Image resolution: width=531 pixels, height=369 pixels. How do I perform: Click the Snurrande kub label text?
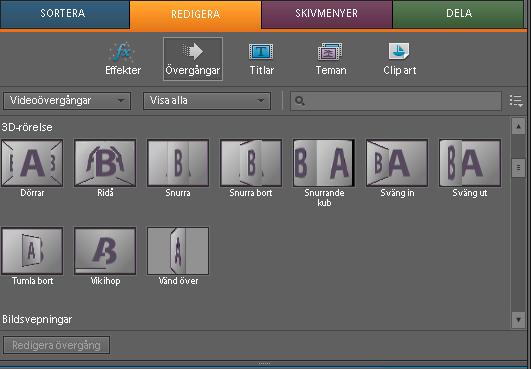[324, 198]
